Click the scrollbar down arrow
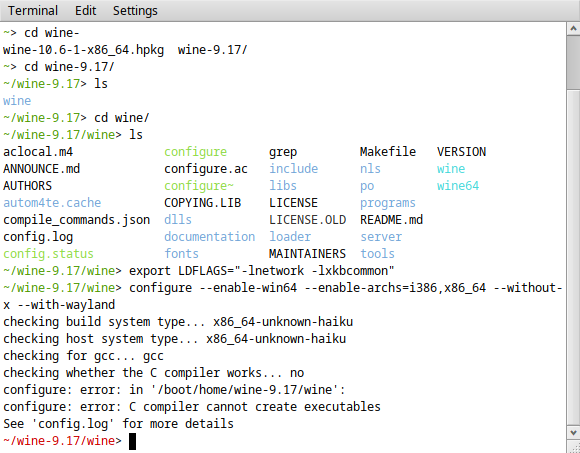The height and width of the screenshot is (453, 580). tap(573, 432)
